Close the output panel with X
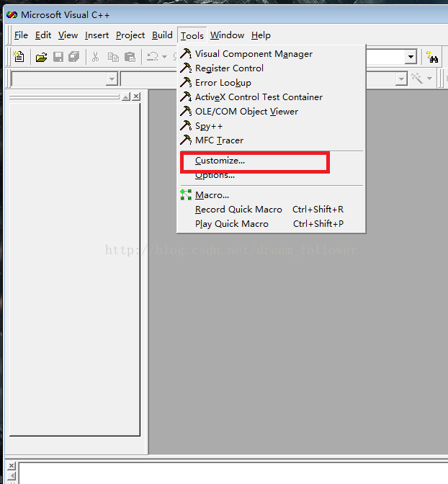 coord(12,465)
